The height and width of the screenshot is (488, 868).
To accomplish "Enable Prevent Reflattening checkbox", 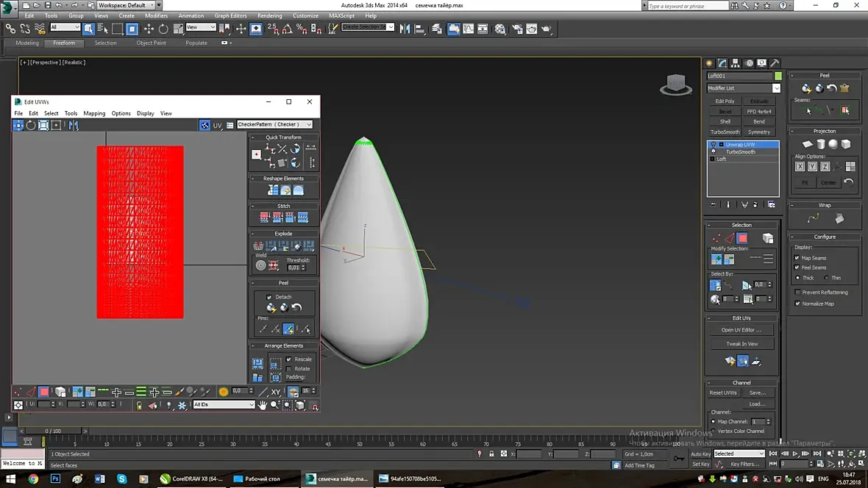I will pos(797,293).
